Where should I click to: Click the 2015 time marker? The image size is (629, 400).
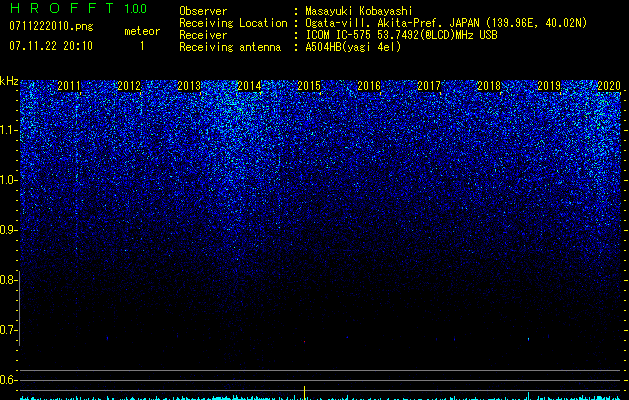(x=309, y=86)
